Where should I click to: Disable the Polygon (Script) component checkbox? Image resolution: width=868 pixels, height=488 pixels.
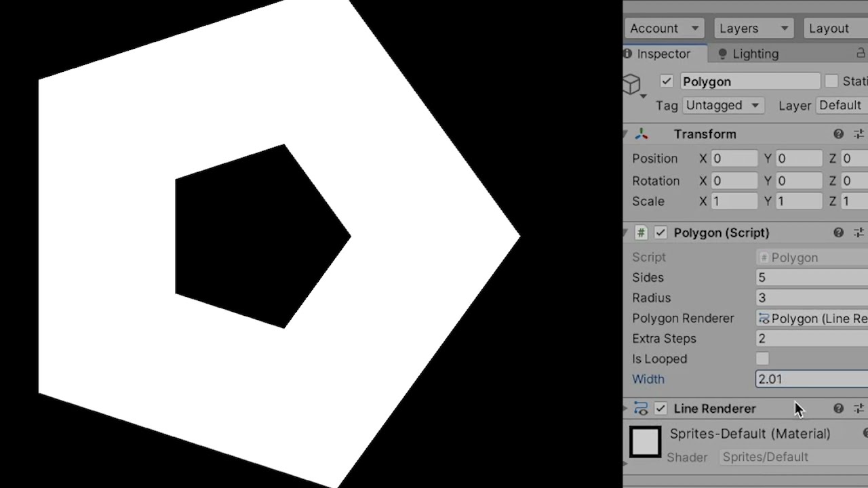pos(660,232)
